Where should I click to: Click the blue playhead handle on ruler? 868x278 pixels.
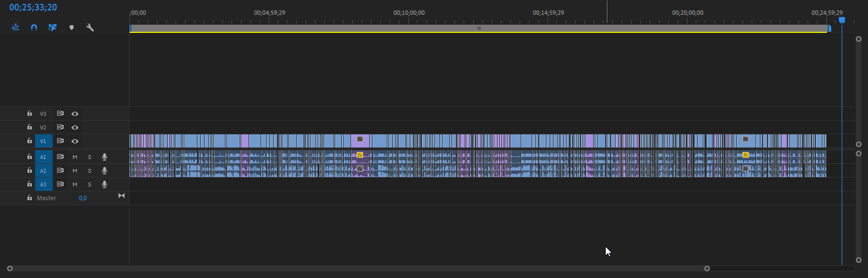click(842, 20)
